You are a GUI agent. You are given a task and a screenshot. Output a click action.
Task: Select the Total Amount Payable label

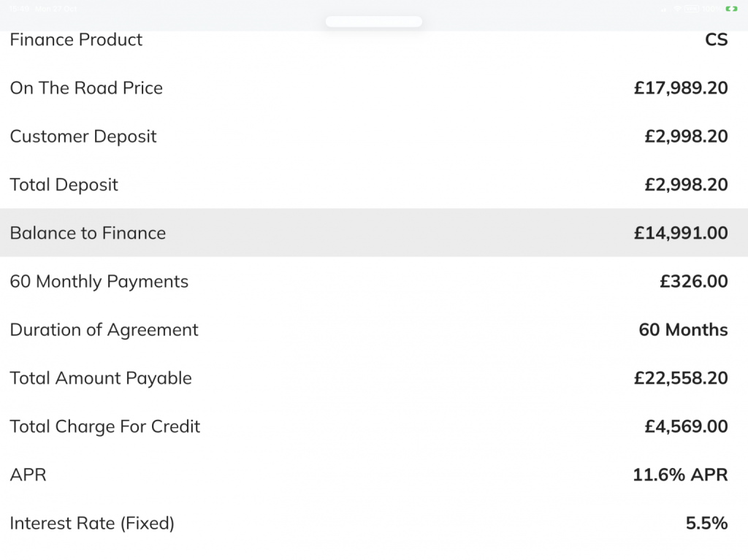101,378
